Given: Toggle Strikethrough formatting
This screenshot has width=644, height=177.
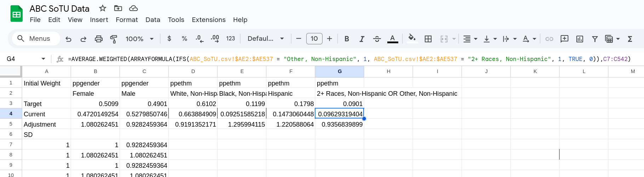Looking at the screenshot, I should pyautogui.click(x=377, y=39).
